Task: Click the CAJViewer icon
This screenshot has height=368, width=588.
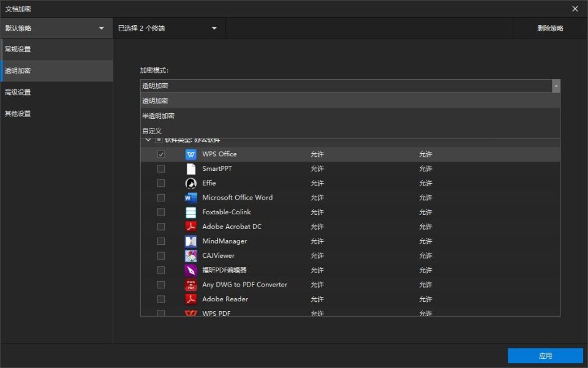Action: 191,256
